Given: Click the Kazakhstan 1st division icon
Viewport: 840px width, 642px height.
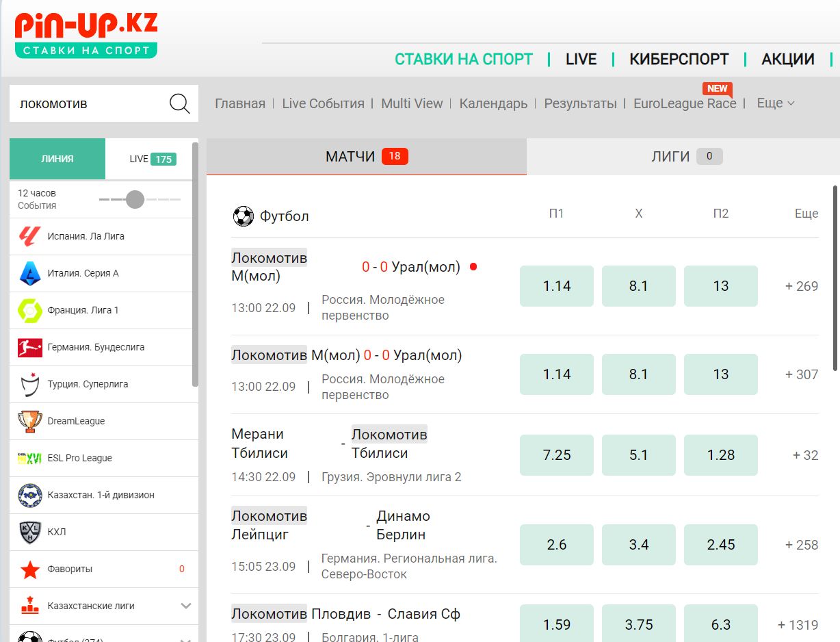Looking at the screenshot, I should [29, 495].
